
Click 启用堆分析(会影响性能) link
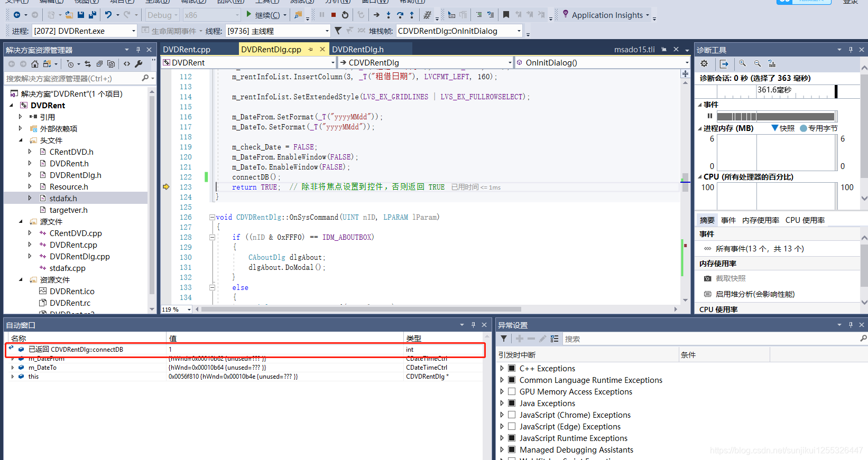[755, 294]
